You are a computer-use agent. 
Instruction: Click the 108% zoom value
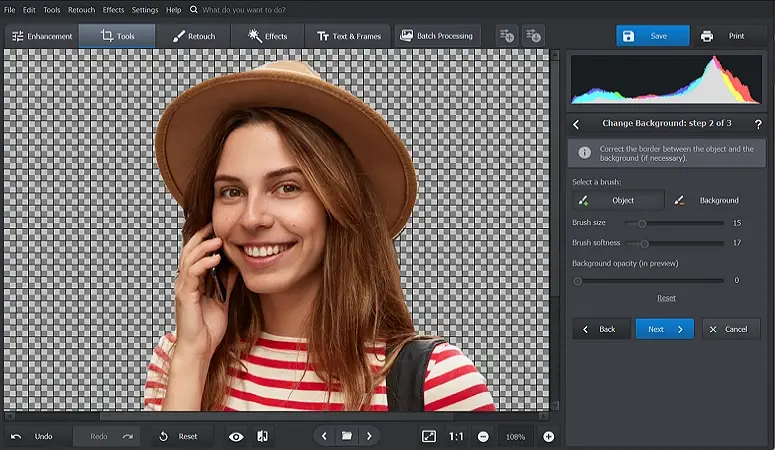click(x=515, y=437)
